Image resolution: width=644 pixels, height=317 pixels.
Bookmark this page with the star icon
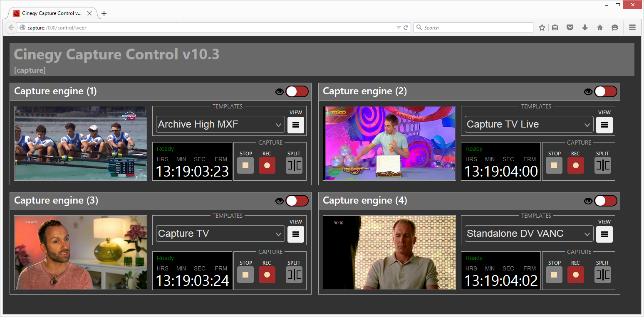[542, 27]
